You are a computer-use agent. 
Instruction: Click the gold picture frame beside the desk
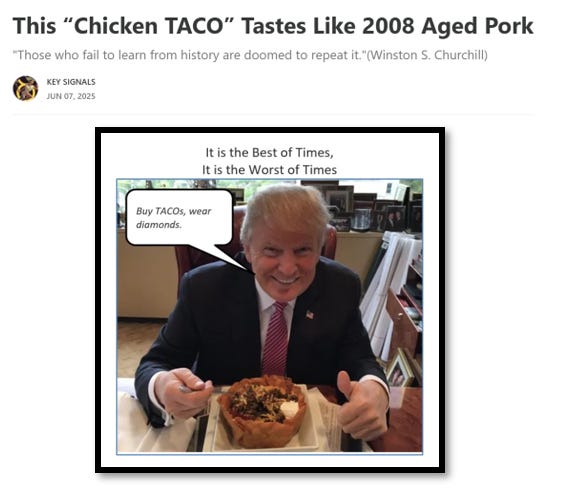point(400,368)
